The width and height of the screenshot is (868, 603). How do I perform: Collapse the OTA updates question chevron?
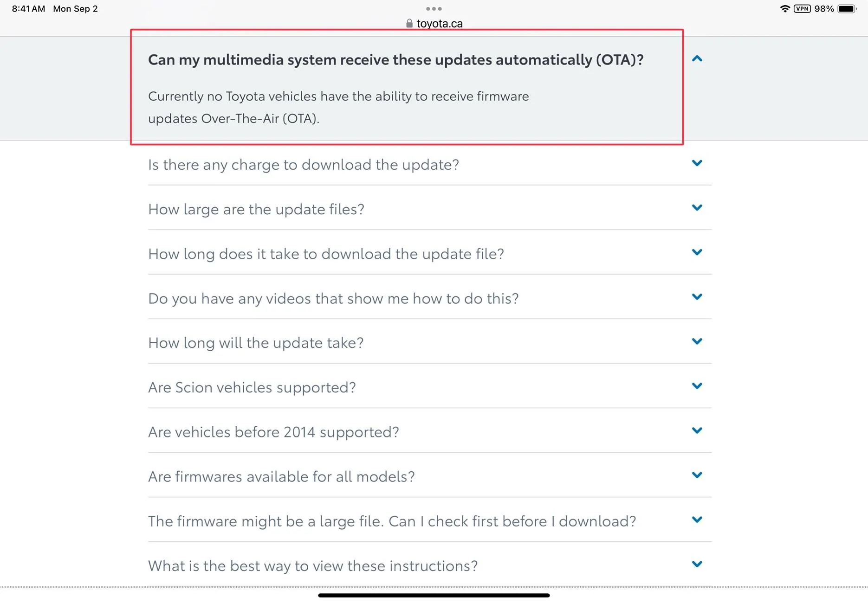pyautogui.click(x=697, y=59)
